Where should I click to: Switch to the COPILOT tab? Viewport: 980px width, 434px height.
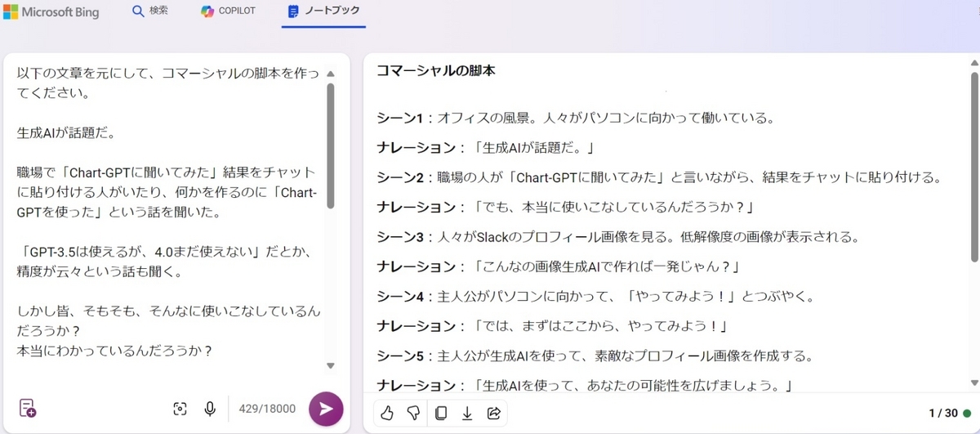point(229,11)
